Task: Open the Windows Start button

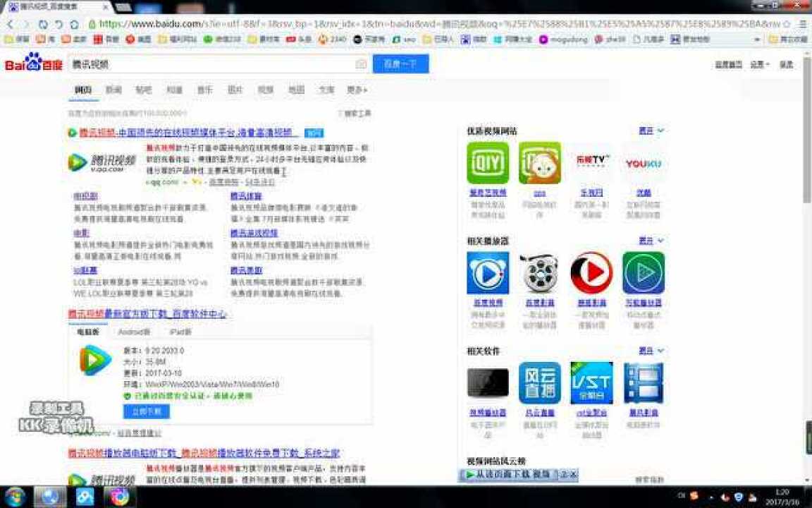Action: point(14,497)
